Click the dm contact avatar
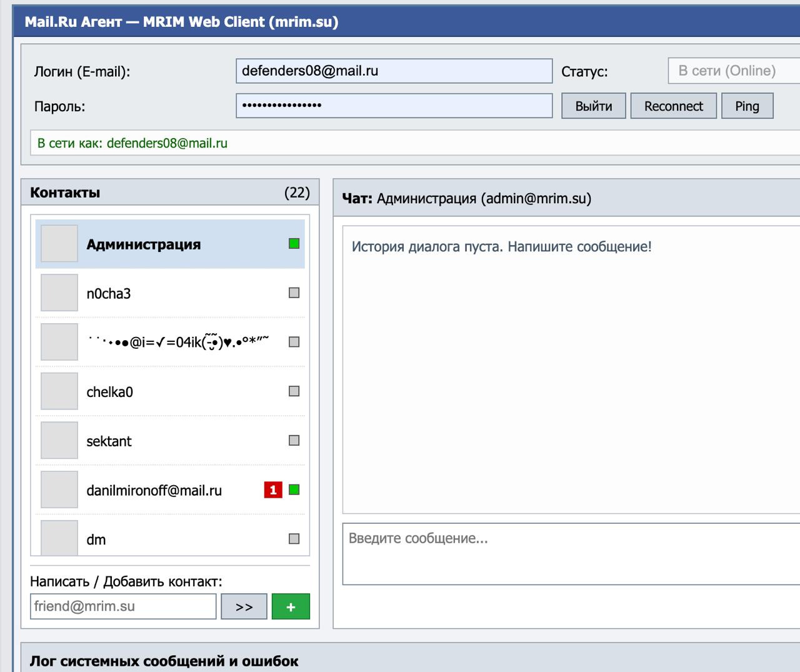Screen dimensions: 800x672 [x=59, y=537]
